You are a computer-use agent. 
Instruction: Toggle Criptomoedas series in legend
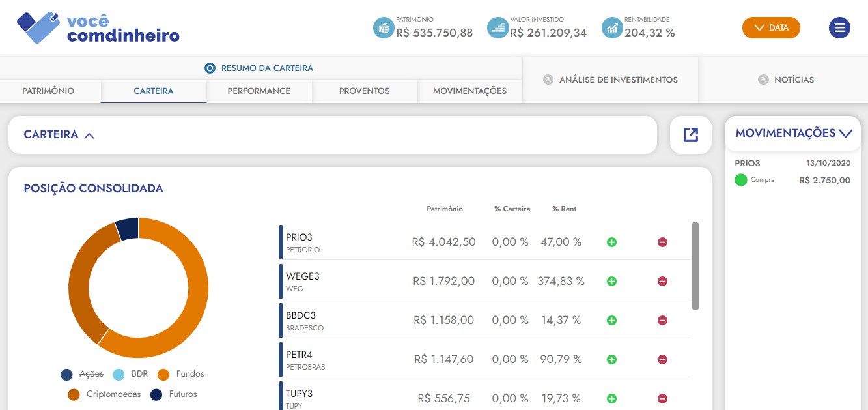tap(105, 394)
